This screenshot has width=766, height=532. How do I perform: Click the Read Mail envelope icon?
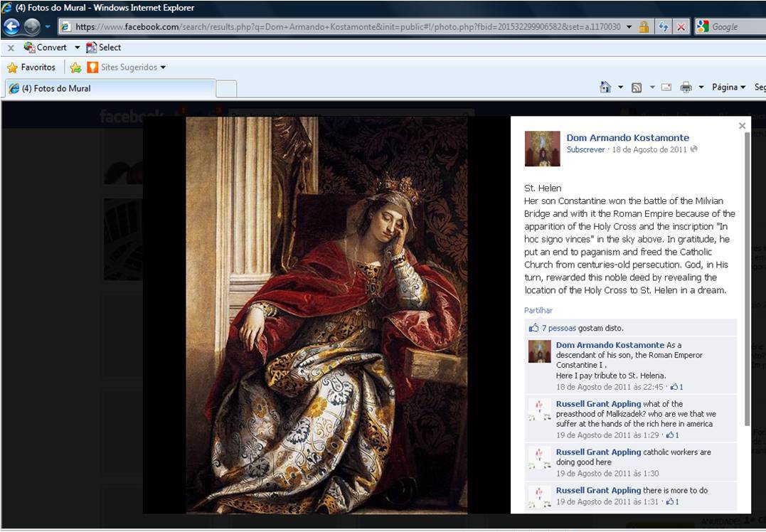[666, 87]
